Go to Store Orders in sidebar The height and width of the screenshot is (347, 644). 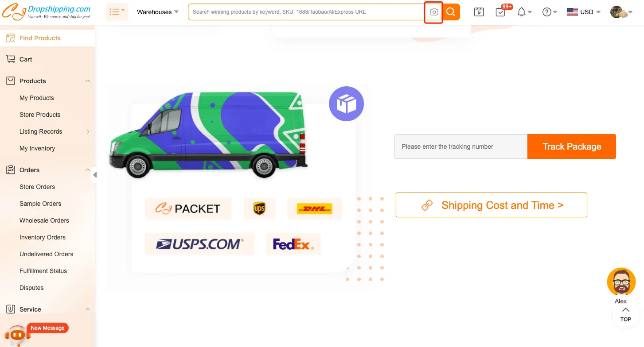37,187
